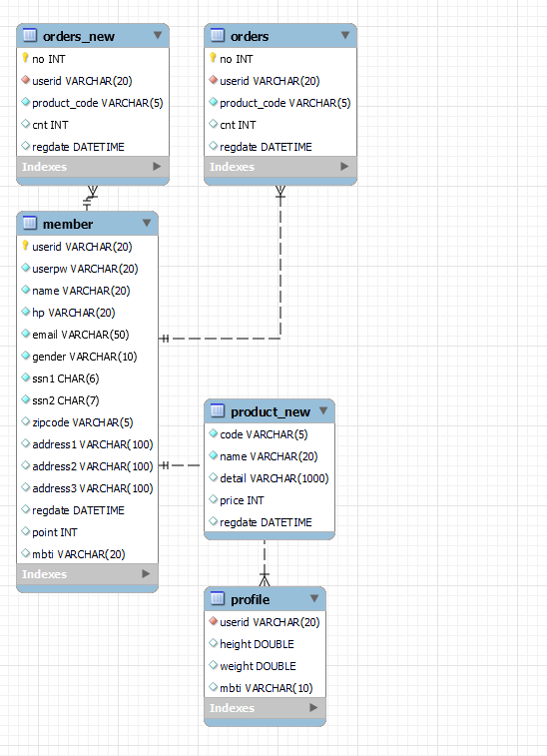Screen dimensions: 547x756
Task: Select product_code VARCHAR(5) in orders_new
Action: click(98, 103)
